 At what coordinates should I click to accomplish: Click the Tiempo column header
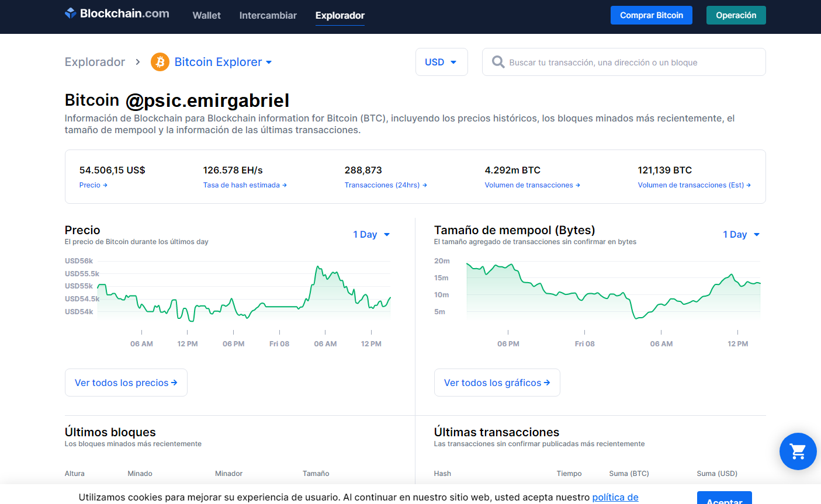pyautogui.click(x=569, y=474)
